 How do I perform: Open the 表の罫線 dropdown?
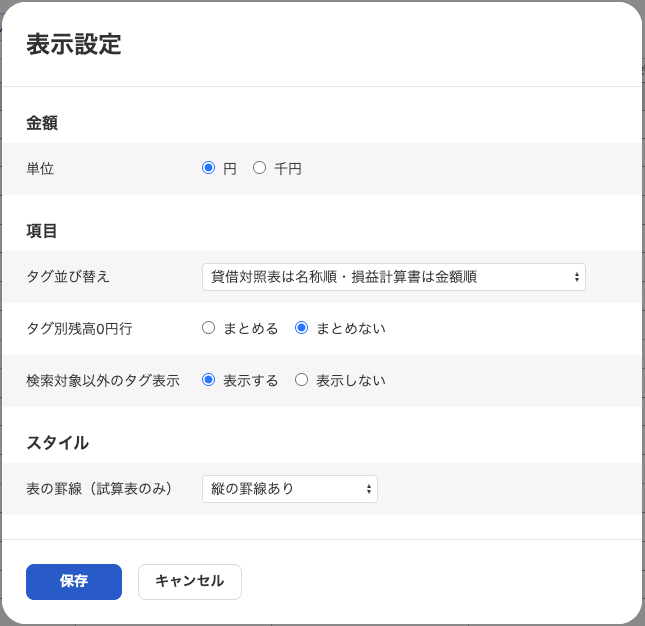tap(290, 489)
